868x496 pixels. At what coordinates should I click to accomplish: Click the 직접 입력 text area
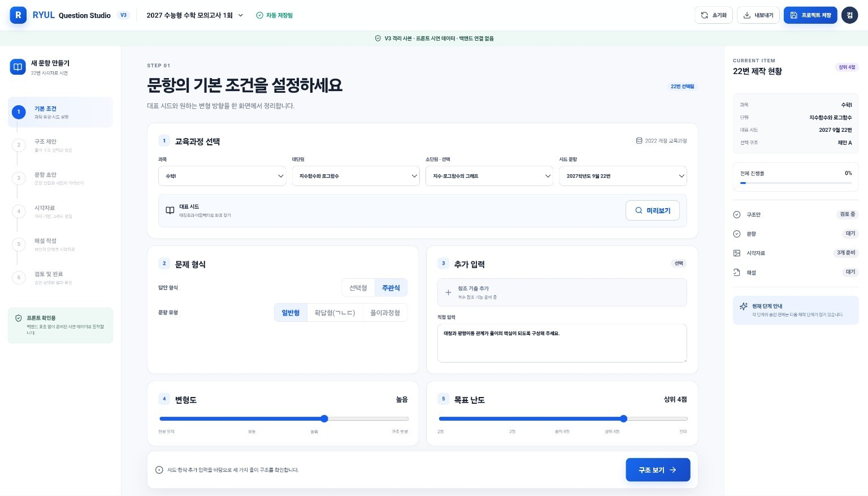562,343
